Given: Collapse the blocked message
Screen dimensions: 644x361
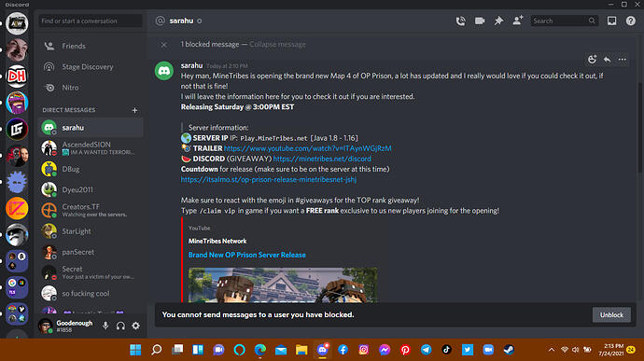Looking at the screenshot, I should click(277, 45).
